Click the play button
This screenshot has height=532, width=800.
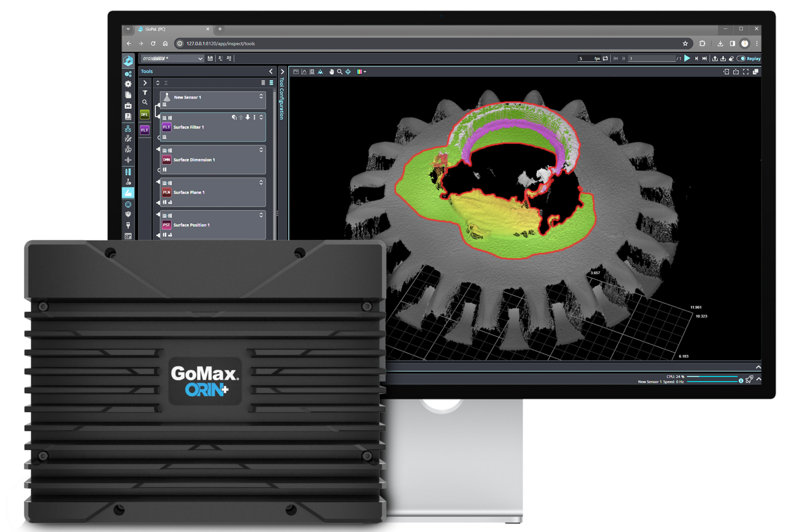(x=687, y=59)
